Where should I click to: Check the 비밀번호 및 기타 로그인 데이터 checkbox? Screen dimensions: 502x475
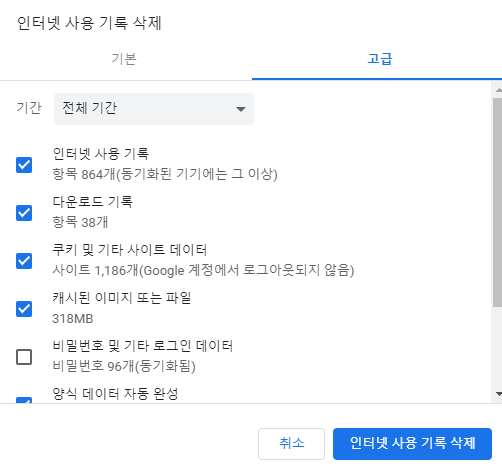(24, 357)
